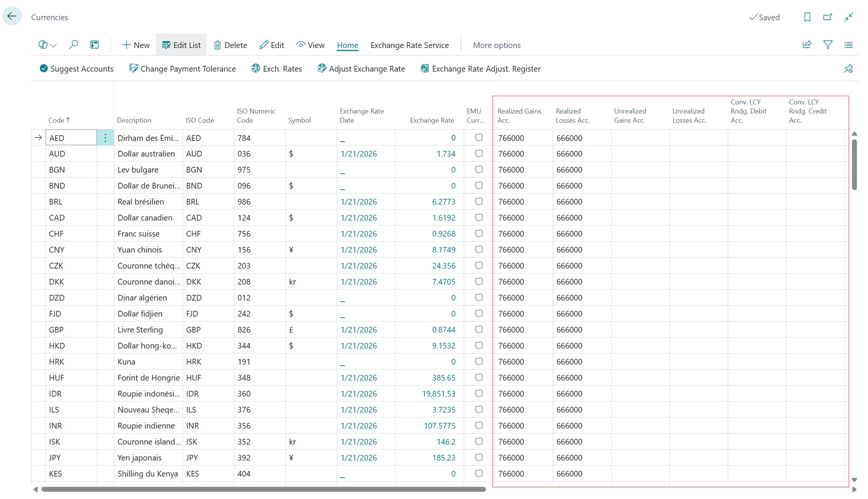Image resolution: width=868 pixels, height=499 pixels.
Task: Open the row ellipsis menu on AED
Action: coord(105,138)
